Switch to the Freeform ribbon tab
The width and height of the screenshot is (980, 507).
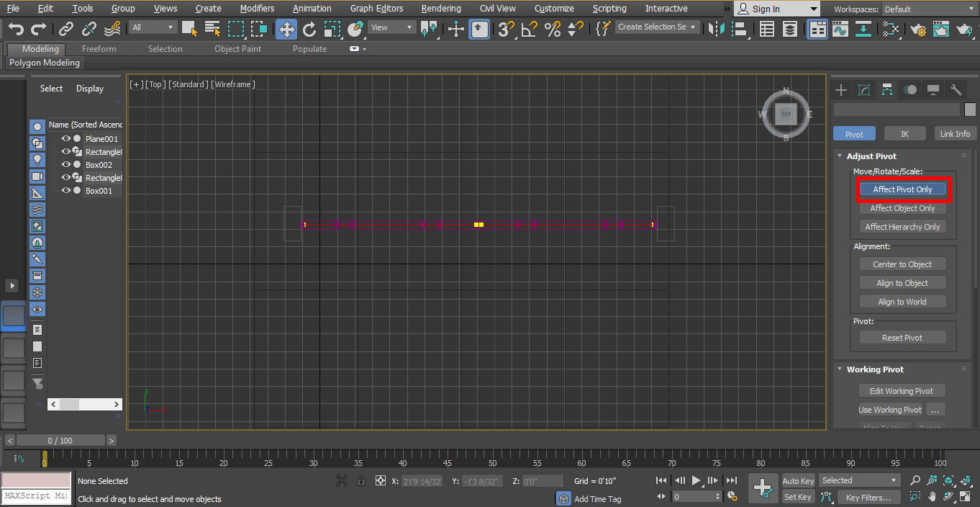point(98,48)
